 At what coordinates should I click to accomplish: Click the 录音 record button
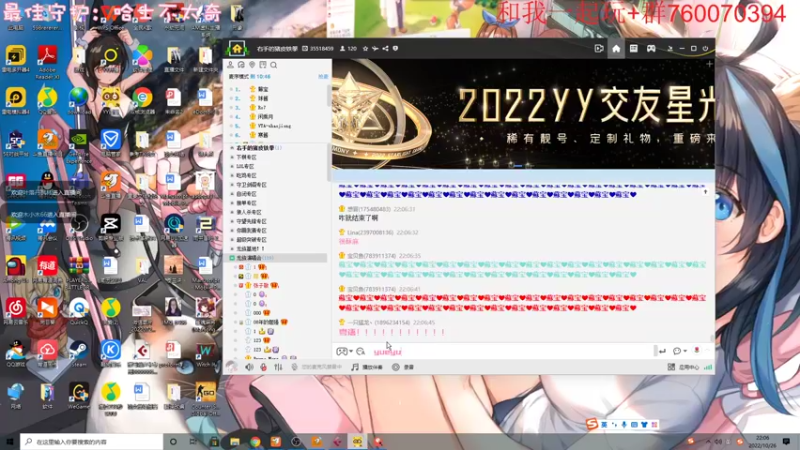click(x=403, y=367)
